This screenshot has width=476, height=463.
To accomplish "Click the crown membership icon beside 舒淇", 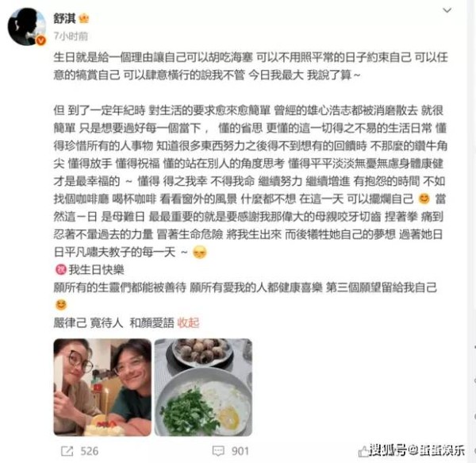I will (84, 19).
